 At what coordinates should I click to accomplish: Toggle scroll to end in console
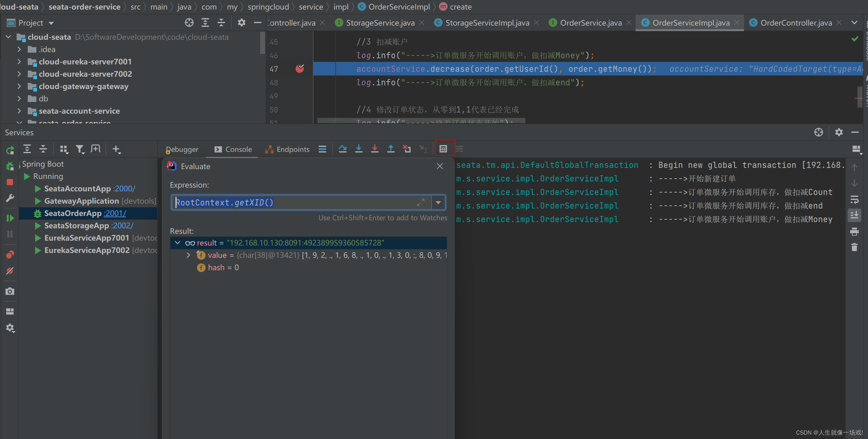pyautogui.click(x=854, y=215)
